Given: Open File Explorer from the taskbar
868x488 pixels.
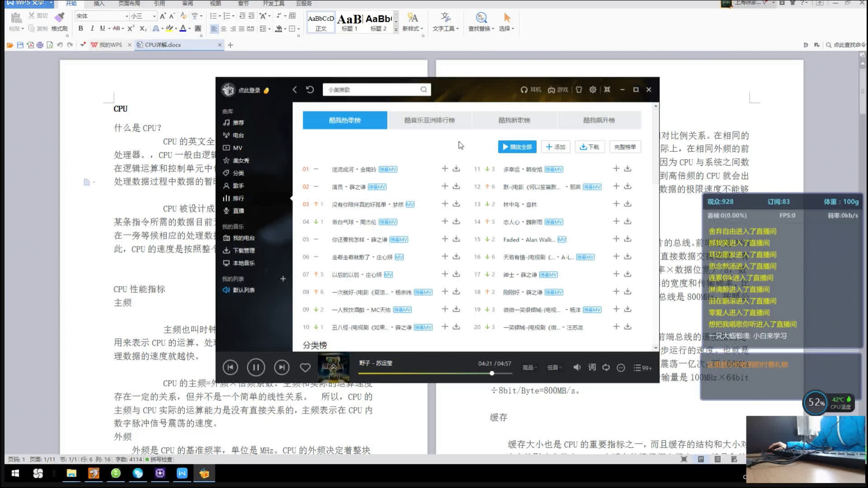Looking at the screenshot, I should [71, 473].
